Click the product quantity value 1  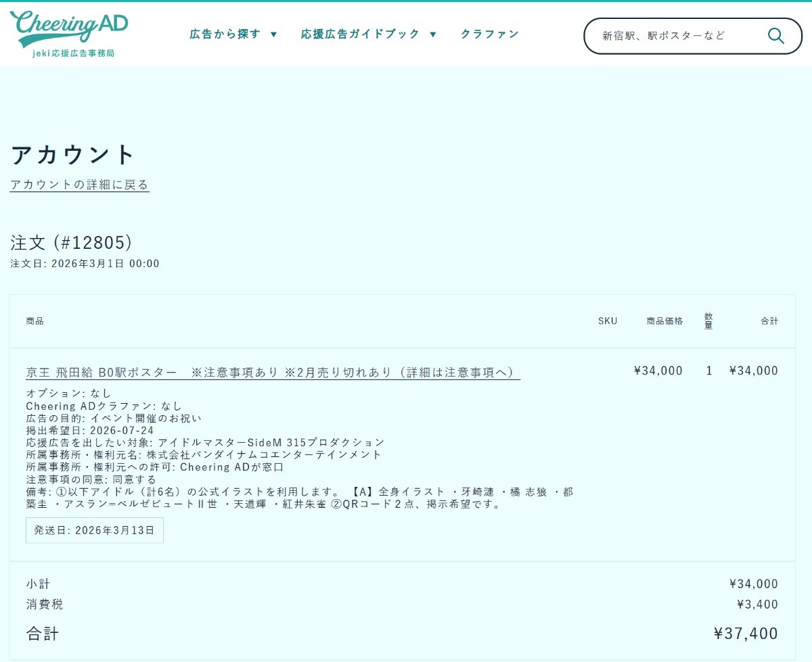coord(709,371)
